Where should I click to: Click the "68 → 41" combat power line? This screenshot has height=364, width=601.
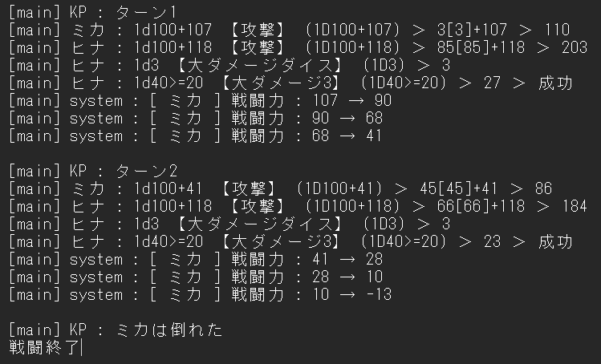[x=341, y=136]
